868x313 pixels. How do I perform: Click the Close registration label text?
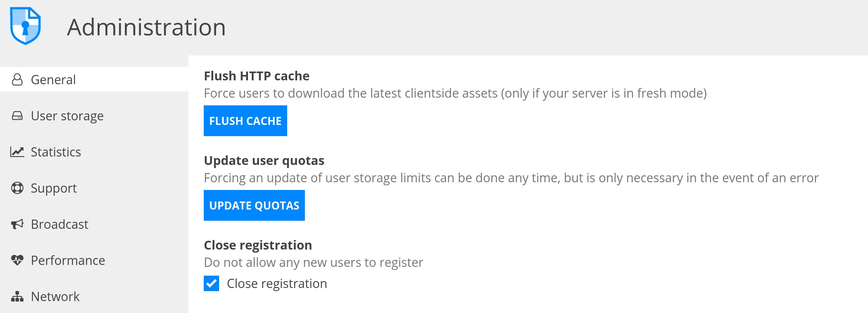pyautogui.click(x=277, y=283)
